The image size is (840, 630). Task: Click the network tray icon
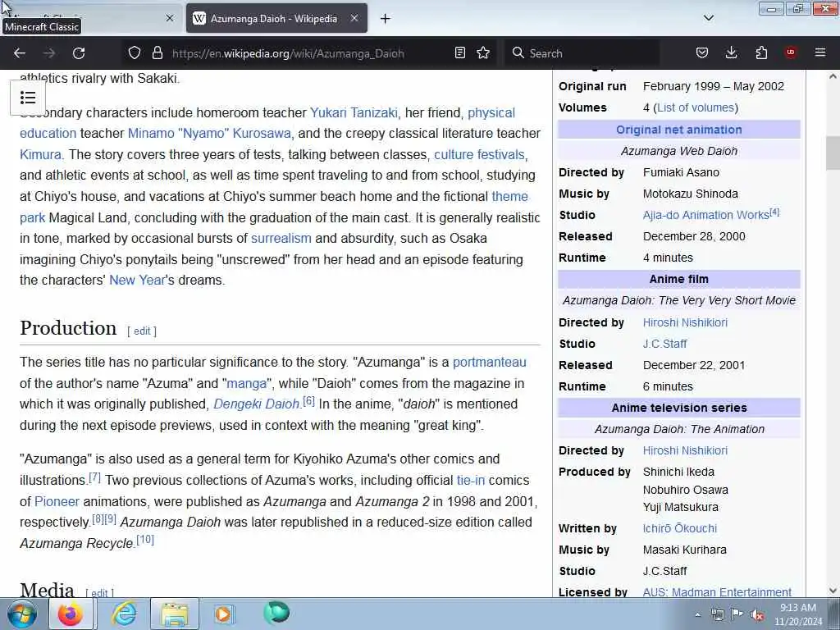click(x=717, y=614)
